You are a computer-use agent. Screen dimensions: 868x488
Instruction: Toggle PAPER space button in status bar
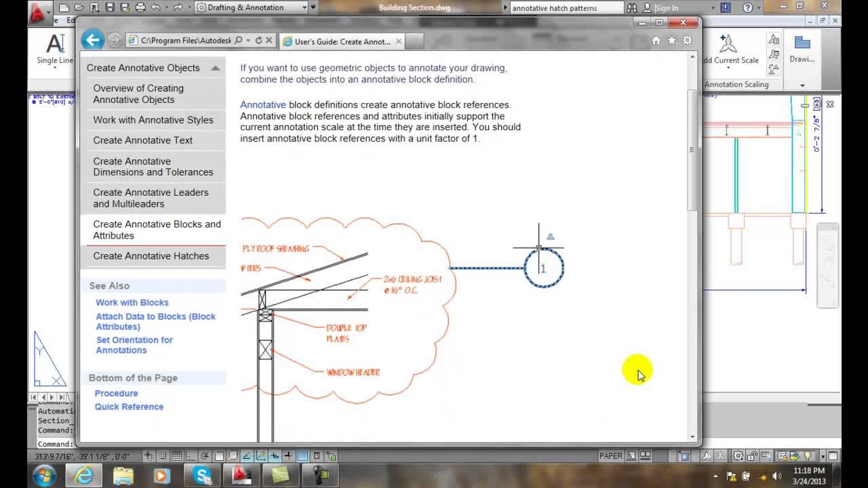point(611,456)
